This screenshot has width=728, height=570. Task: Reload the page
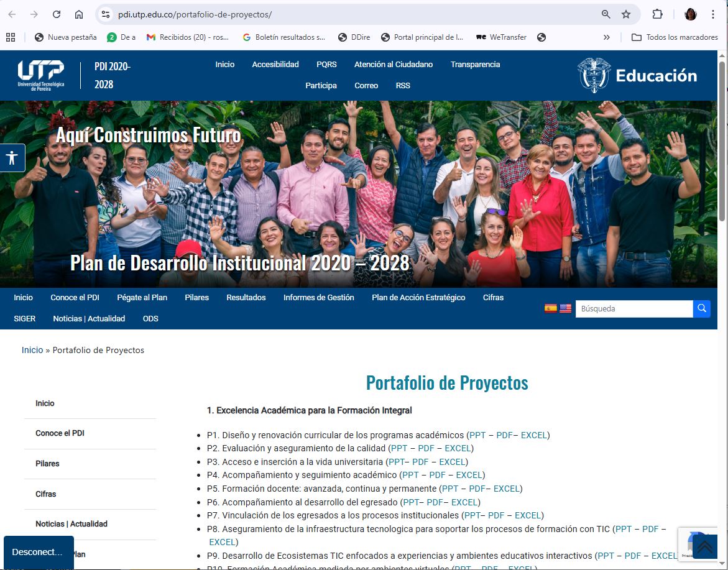pos(57,14)
